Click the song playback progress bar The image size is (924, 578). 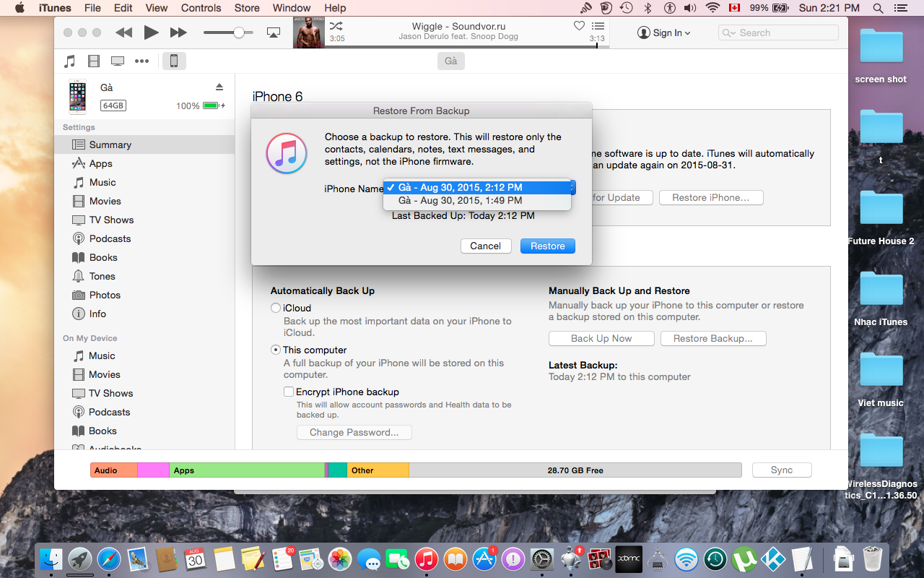coord(467,46)
